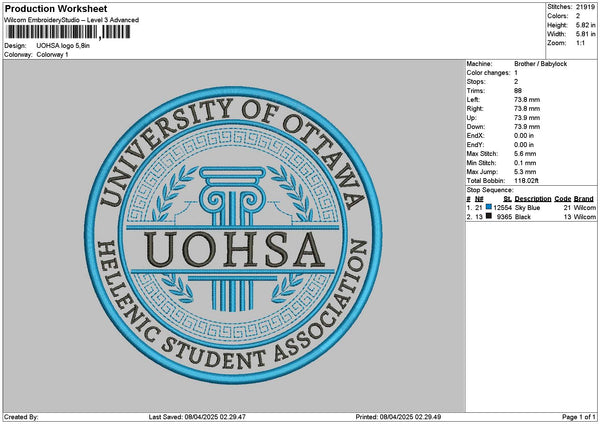Select the "Machine:" label
This screenshot has height=424, width=600.
[479, 64]
